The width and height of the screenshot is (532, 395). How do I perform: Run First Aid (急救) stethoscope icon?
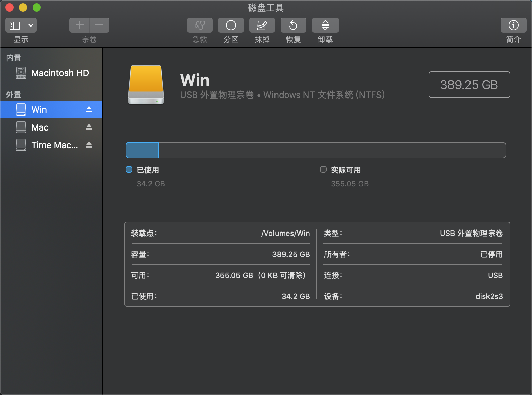click(200, 25)
